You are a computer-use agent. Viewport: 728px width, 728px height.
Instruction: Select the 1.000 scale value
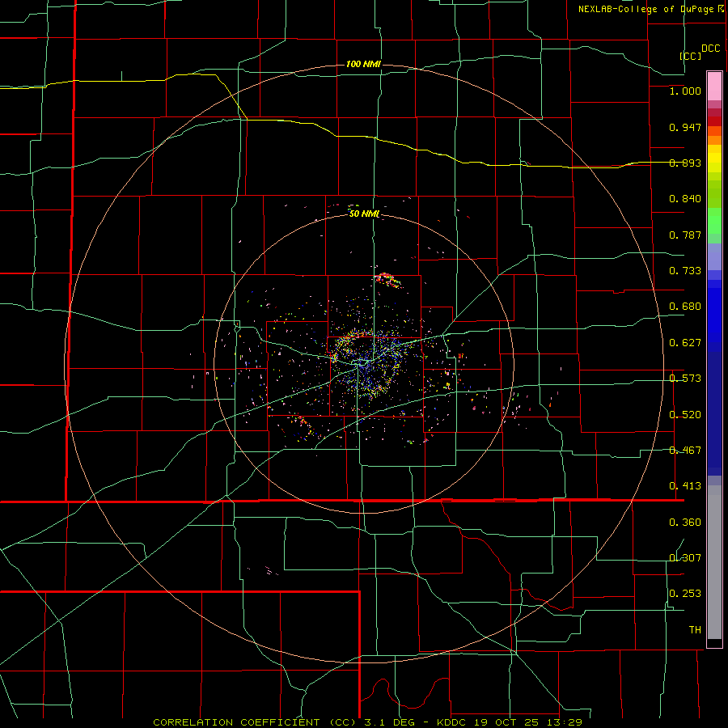685,91
